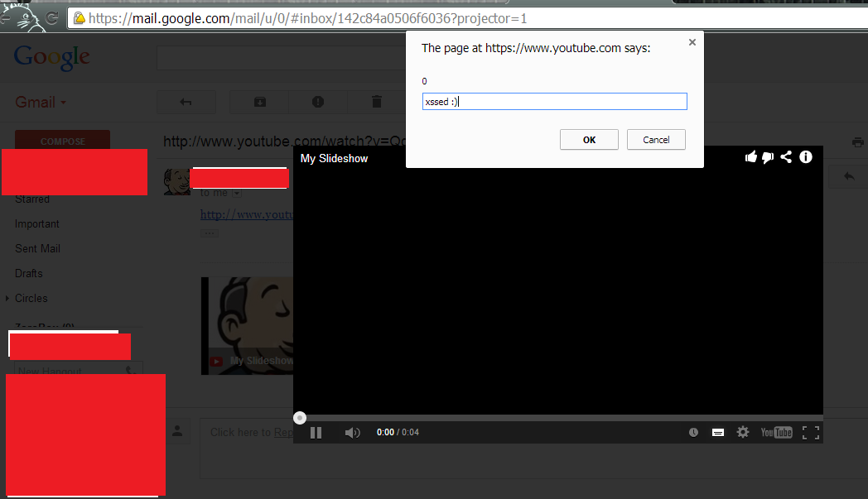Open the Starred folder
The image size is (868, 499).
(x=32, y=199)
